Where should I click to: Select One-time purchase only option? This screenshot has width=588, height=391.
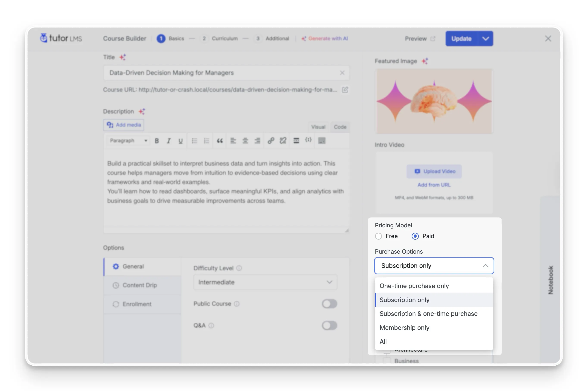[414, 286]
